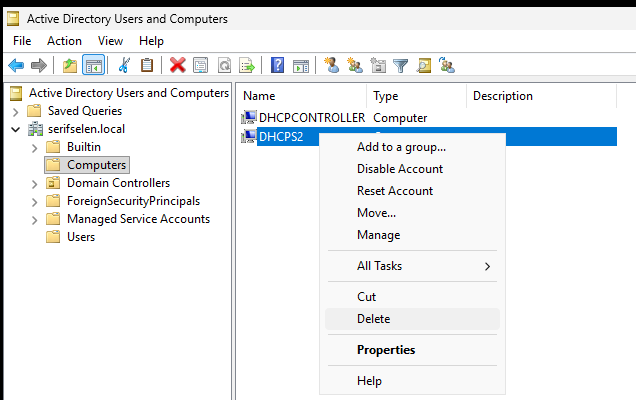Choose Move... in context menu
This screenshot has height=400, width=636.
pyautogui.click(x=412, y=213)
